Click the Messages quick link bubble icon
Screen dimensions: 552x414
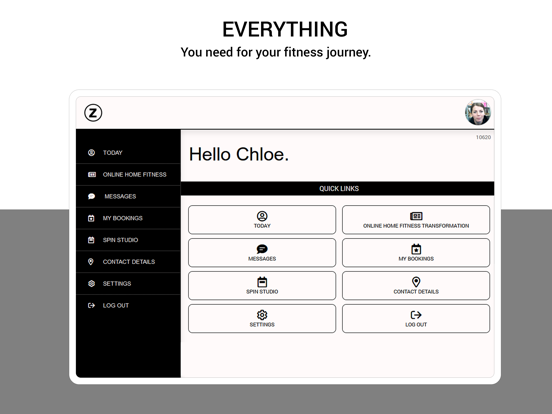point(262,249)
